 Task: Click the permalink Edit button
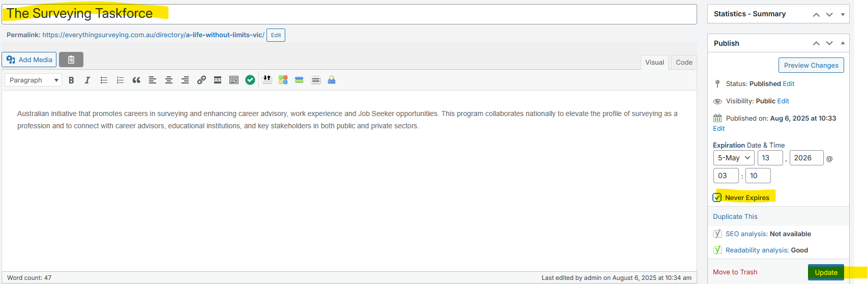[x=276, y=35]
